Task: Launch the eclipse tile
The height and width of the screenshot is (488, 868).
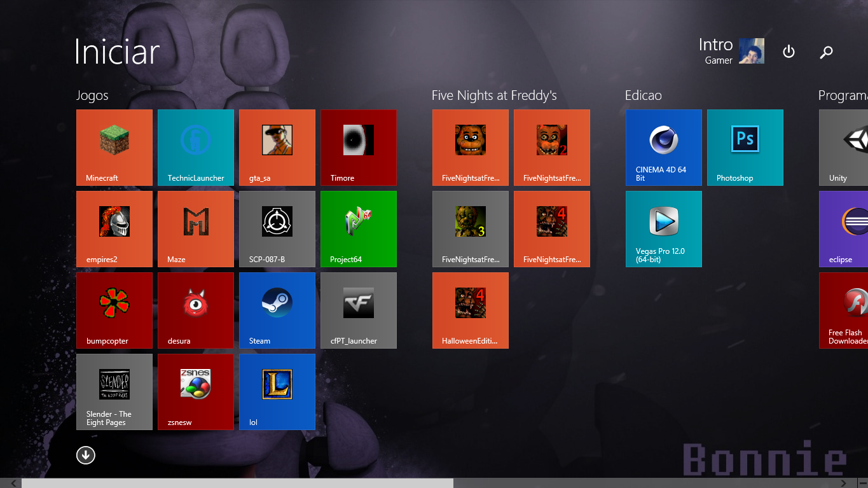Action: [843, 229]
